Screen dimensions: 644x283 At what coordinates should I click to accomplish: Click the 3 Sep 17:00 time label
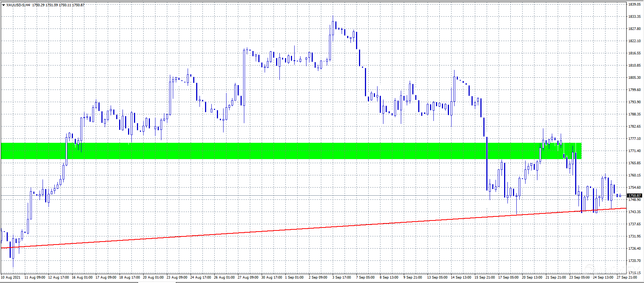coord(342,277)
